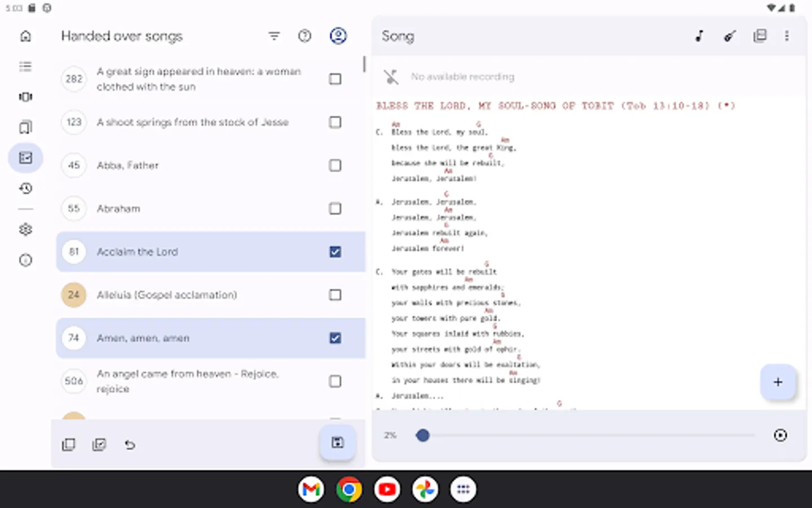The width and height of the screenshot is (812, 508).
Task: Open 'Amen, amen, amen' title
Action: coord(143,338)
